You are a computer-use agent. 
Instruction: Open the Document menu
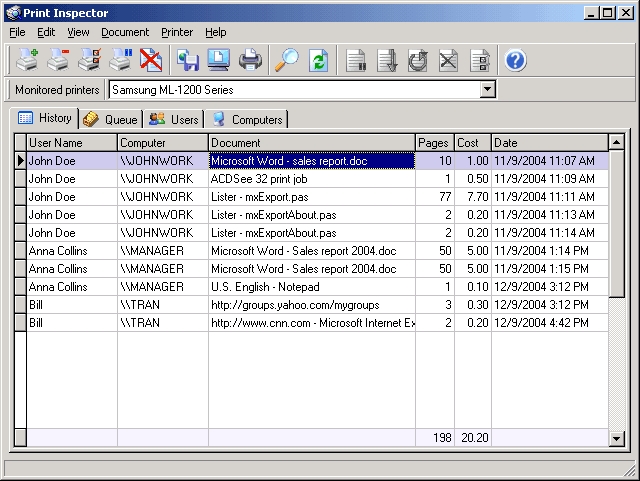tap(125, 32)
